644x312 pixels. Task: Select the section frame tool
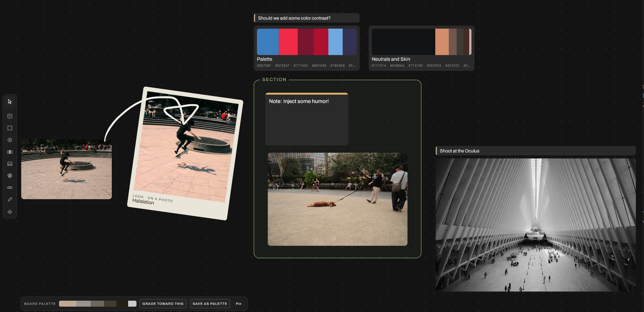10,128
